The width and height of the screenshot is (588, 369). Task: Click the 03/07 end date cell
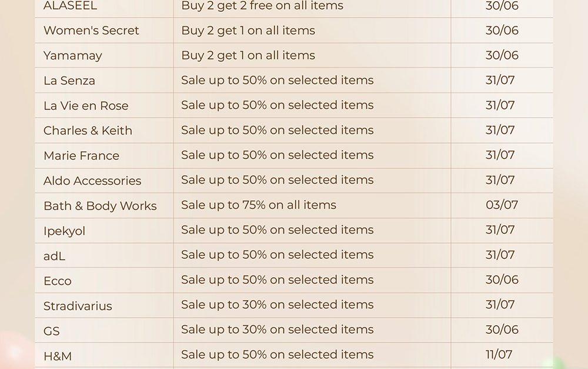502,205
